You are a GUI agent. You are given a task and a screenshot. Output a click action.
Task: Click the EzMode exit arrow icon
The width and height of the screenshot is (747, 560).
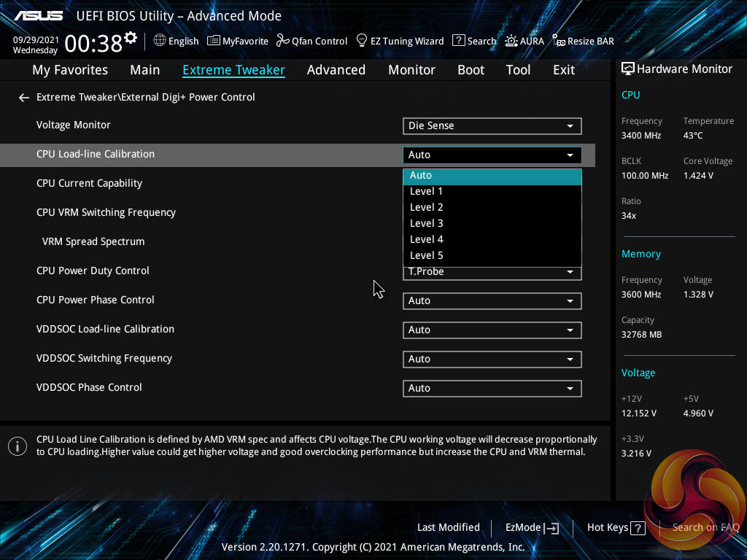551,528
